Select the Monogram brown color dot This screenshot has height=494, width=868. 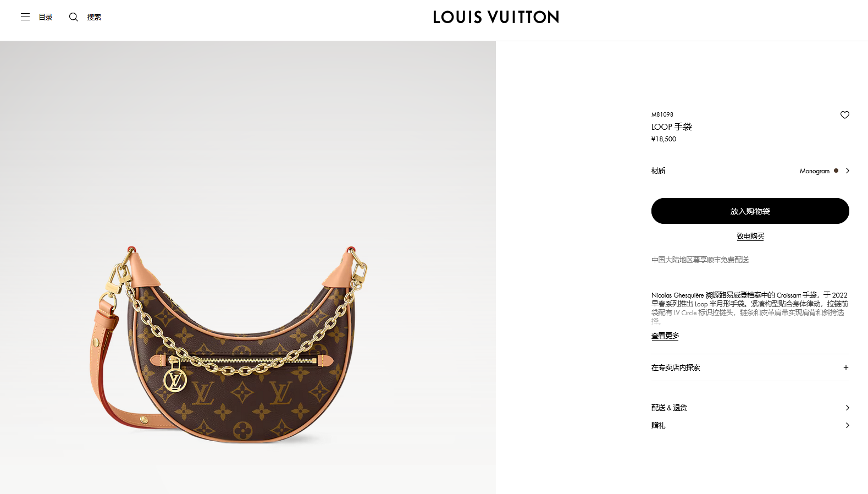[x=836, y=171]
